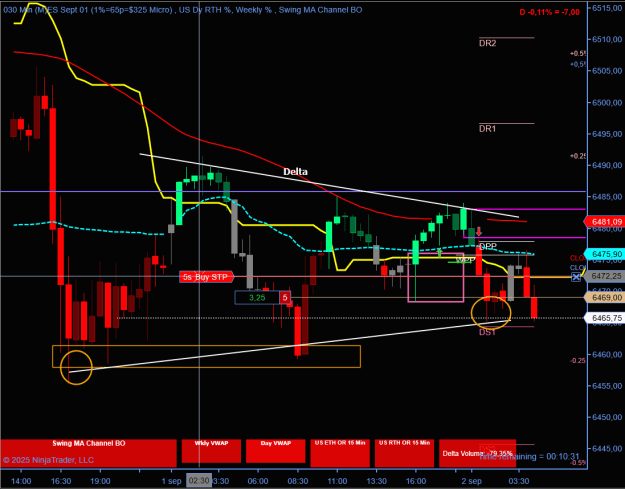Click the 2 sep date label on time axis
The image size is (625, 489).
472,481
